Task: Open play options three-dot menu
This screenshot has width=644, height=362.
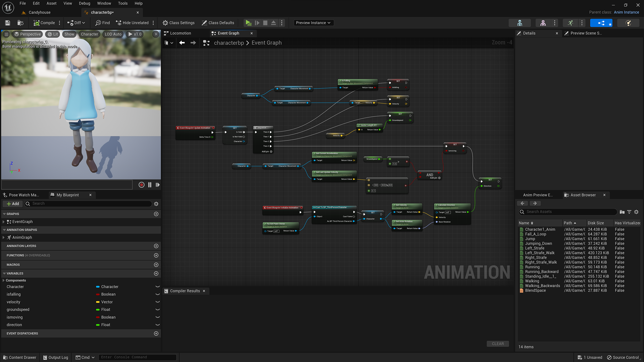Action: click(x=282, y=23)
